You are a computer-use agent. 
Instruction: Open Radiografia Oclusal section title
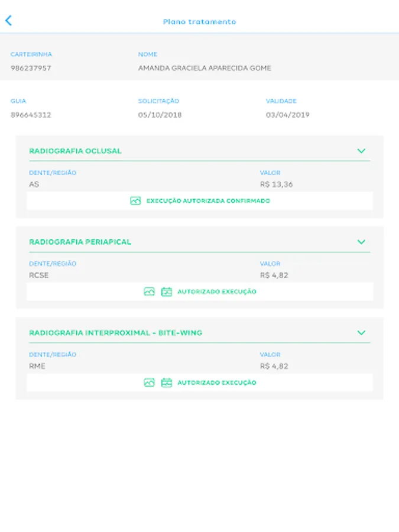(75, 151)
